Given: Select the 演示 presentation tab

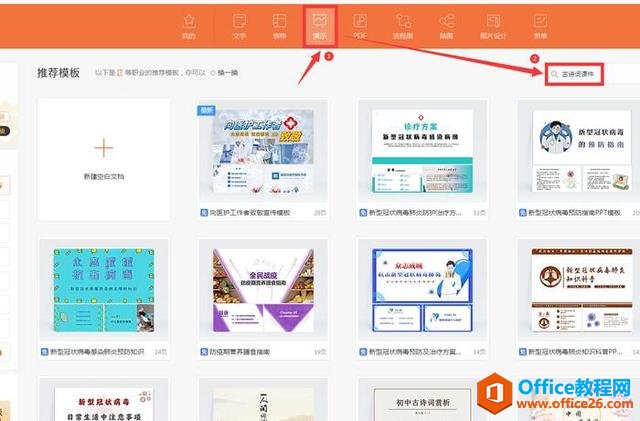Looking at the screenshot, I should click(x=320, y=27).
